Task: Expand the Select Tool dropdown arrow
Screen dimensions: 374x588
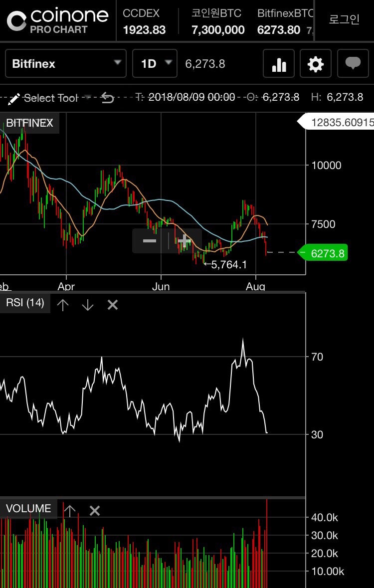Action: pyautogui.click(x=87, y=98)
